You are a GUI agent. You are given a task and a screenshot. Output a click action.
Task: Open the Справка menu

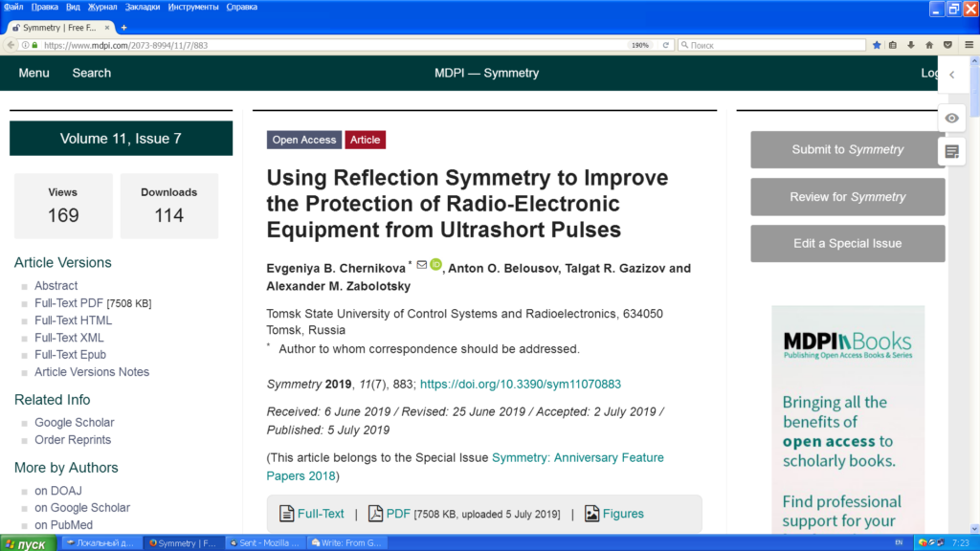(241, 7)
